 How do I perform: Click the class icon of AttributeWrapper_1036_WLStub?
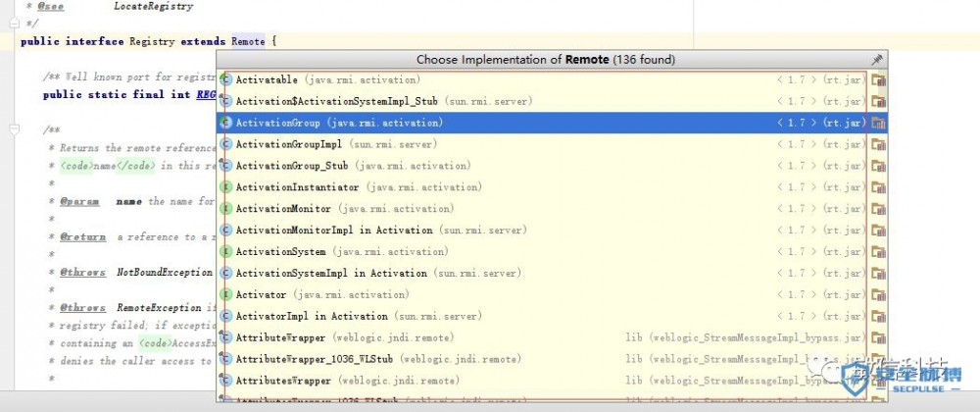tap(225, 359)
